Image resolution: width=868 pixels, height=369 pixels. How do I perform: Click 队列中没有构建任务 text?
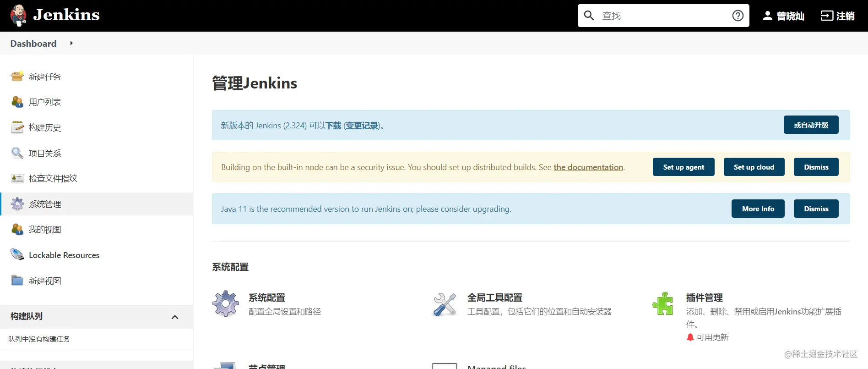[39, 339]
